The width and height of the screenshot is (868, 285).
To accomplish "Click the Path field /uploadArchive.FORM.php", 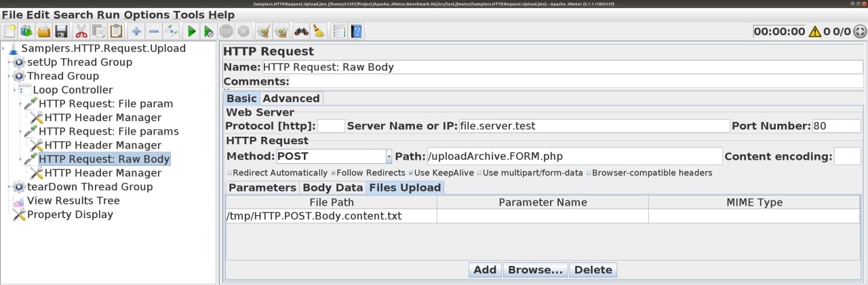I will (574, 156).
